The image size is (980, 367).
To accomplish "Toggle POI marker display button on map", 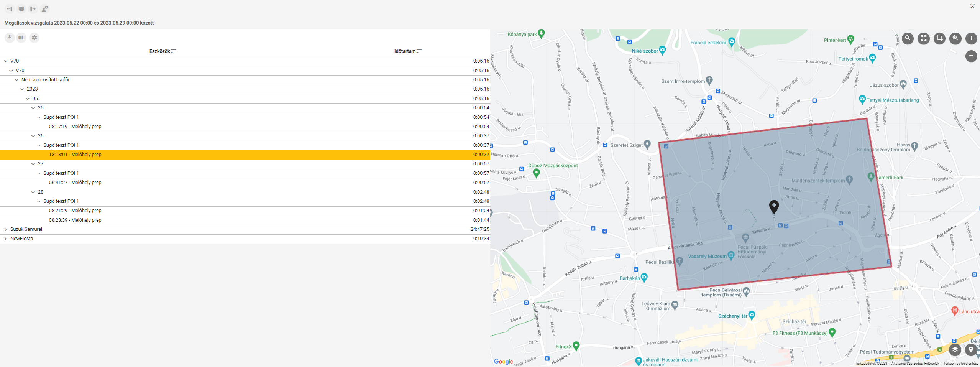I will tap(971, 350).
